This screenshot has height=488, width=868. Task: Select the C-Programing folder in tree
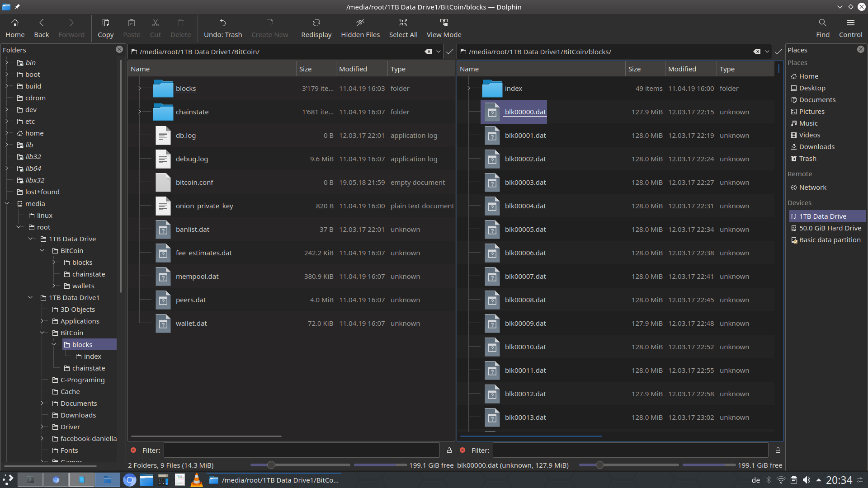82,380
